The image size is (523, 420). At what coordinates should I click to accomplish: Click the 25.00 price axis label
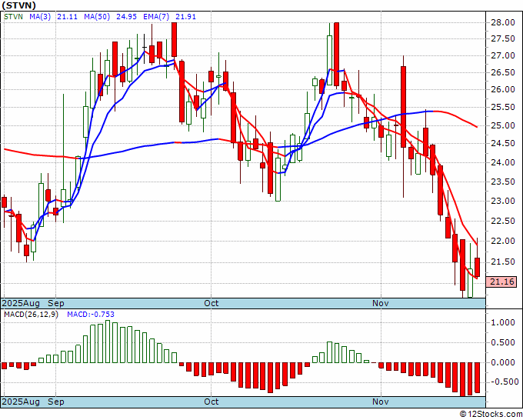(x=503, y=125)
